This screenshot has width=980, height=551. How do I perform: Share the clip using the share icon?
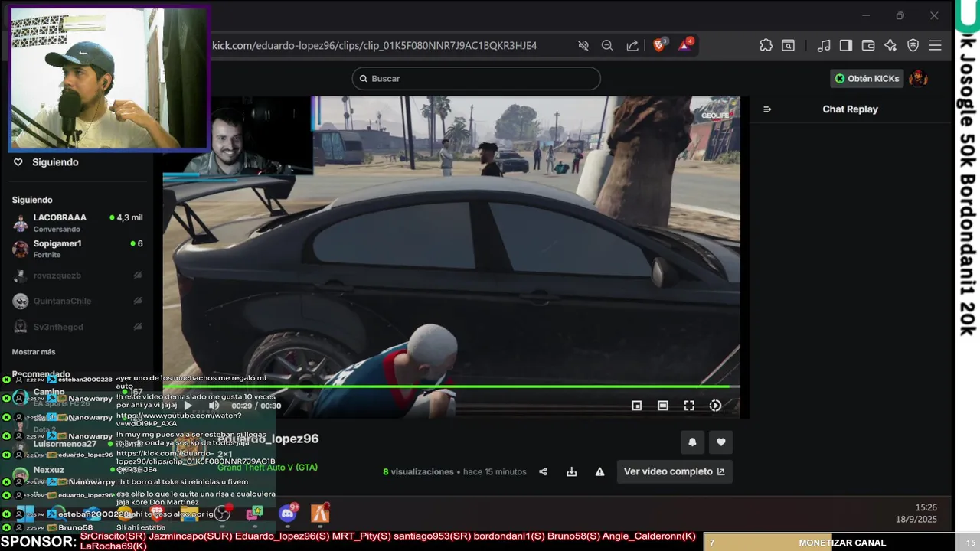pos(543,471)
